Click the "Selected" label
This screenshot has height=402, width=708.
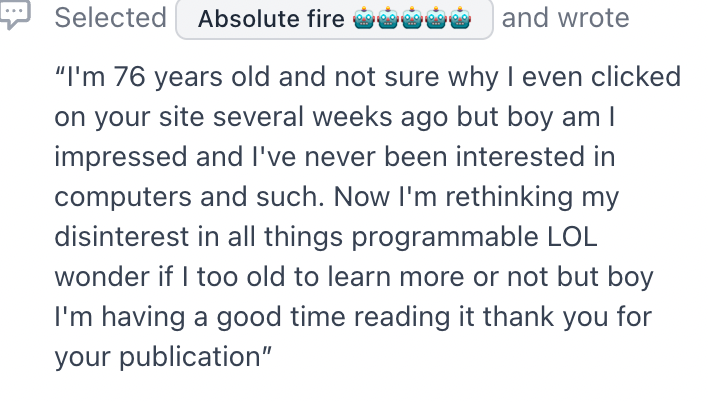pos(111,18)
